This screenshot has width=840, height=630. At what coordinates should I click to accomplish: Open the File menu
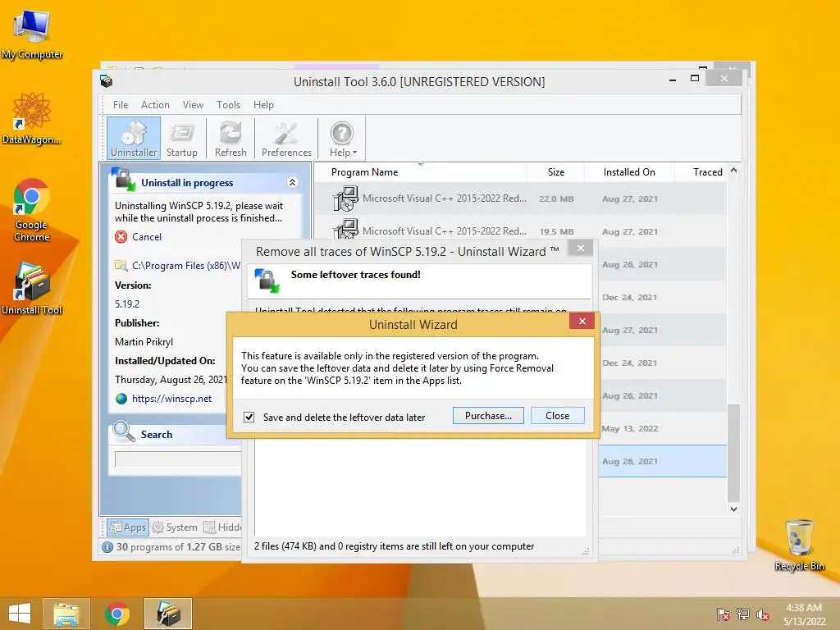[121, 105]
